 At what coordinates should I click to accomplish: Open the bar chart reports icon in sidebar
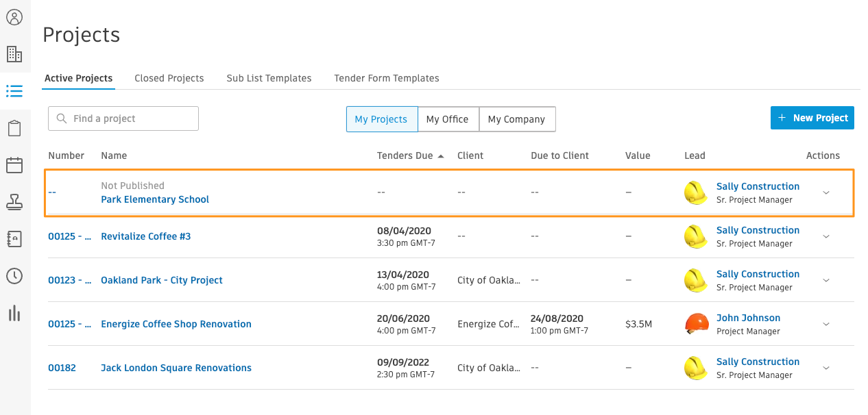(14, 313)
